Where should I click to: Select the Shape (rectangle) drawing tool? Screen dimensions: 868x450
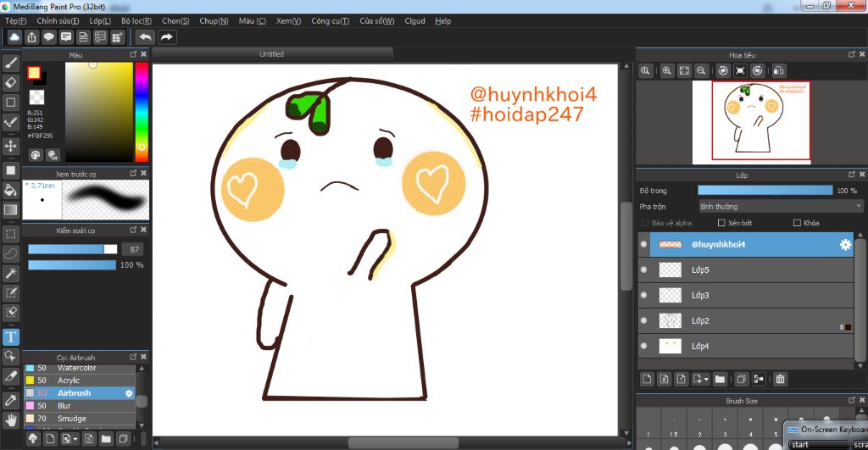coord(10,103)
